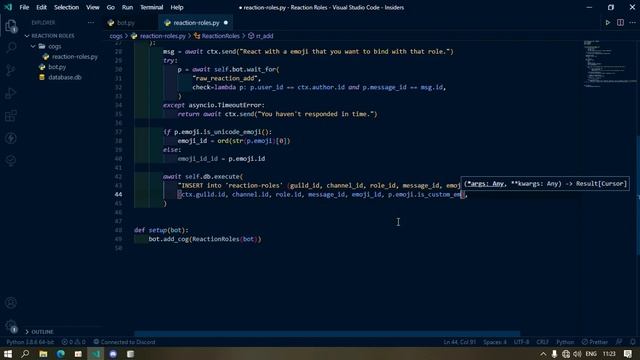Open the Search view in activity bar

[x=11, y=48]
